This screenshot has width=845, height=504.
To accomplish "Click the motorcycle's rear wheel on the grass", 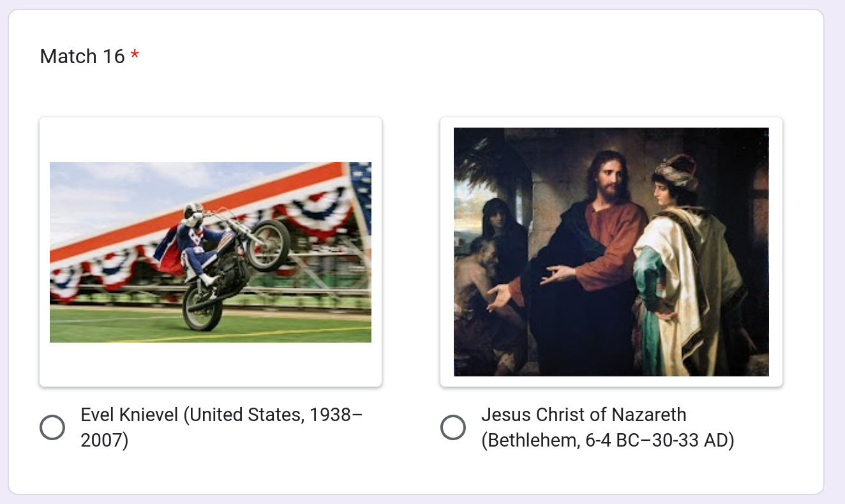I will [202, 309].
